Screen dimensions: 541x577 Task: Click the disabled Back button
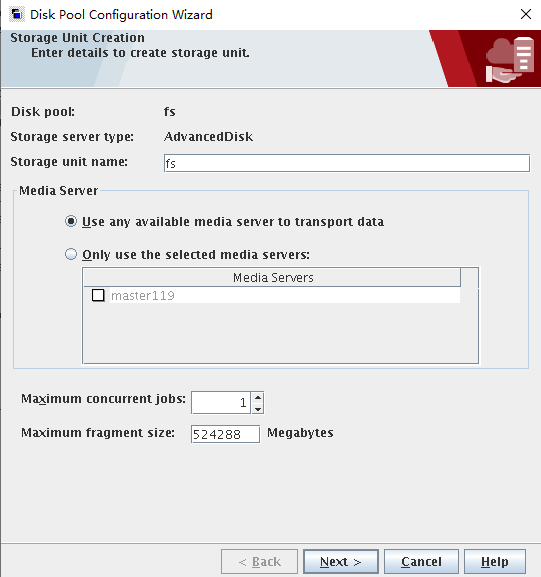coord(259,562)
